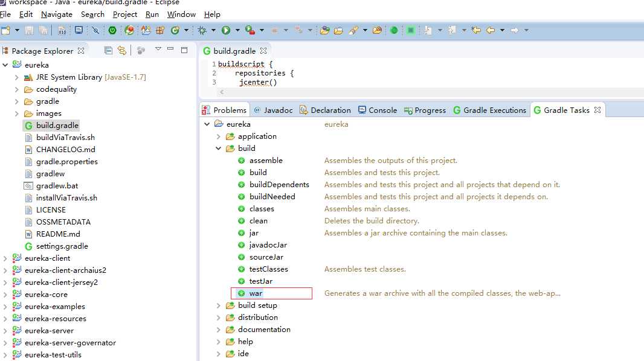Open the New wizard dropdown arrow

17,30
